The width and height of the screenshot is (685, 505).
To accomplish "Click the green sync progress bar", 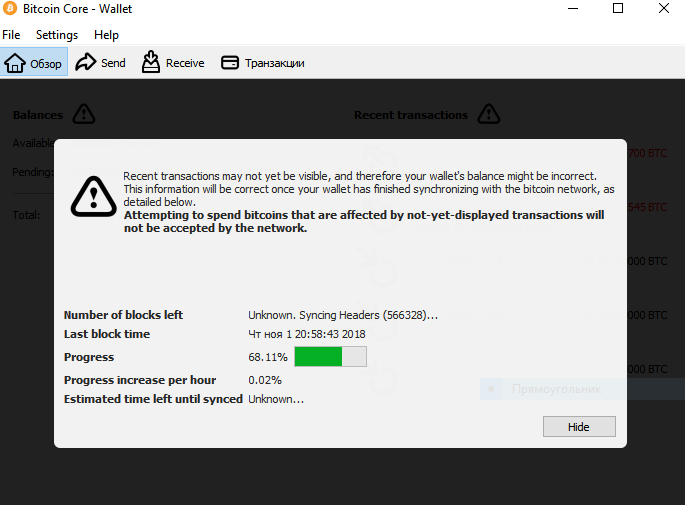I will click(x=331, y=356).
